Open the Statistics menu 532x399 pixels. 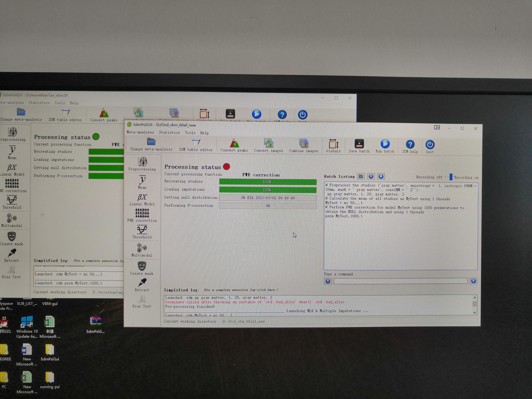pyautogui.click(x=169, y=133)
